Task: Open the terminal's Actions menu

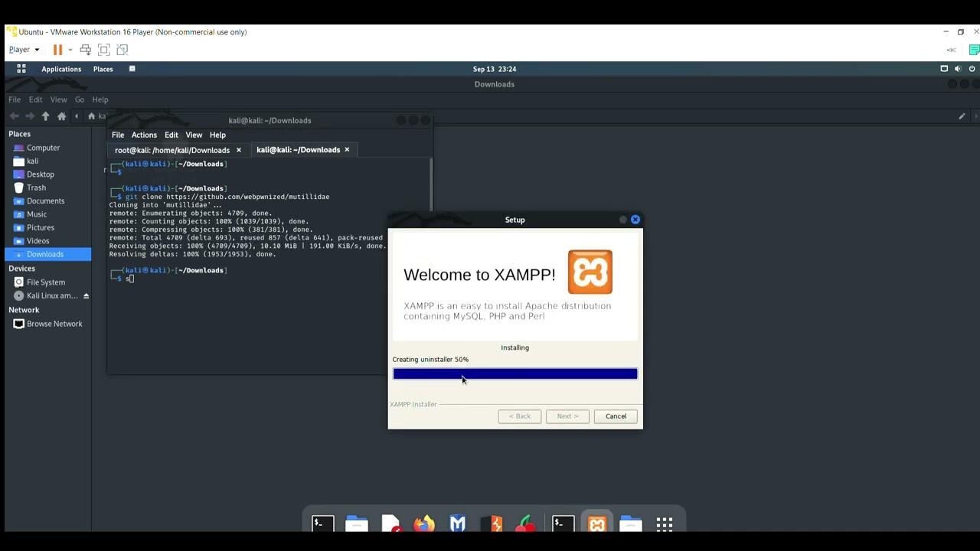Action: pyautogui.click(x=144, y=135)
